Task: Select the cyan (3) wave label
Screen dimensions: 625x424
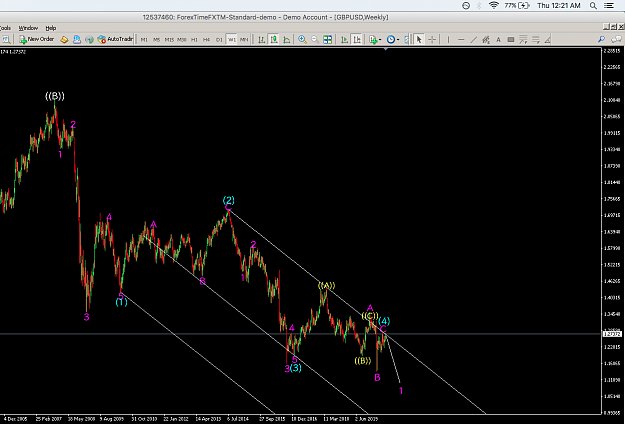Action: [295, 368]
